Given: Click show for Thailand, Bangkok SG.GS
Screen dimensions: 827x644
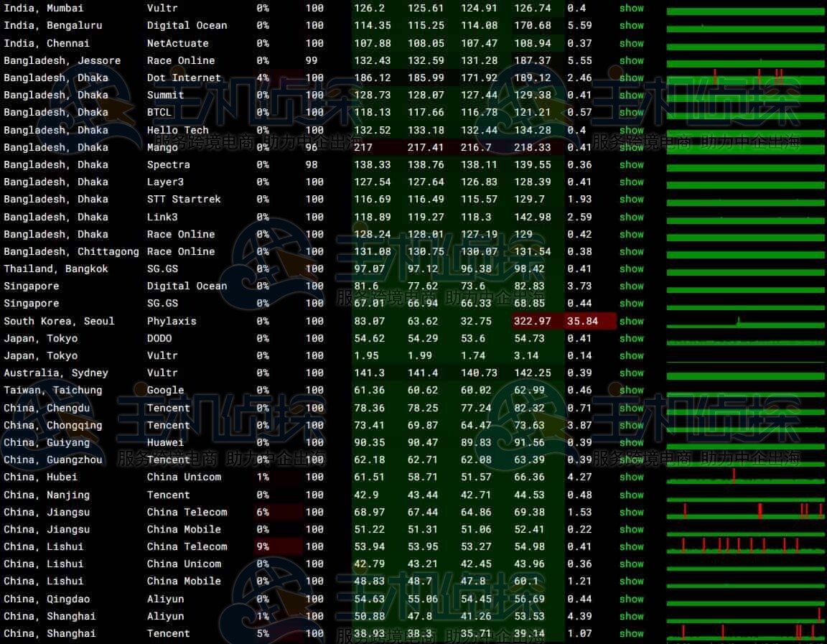Looking at the screenshot, I should pyautogui.click(x=631, y=269).
